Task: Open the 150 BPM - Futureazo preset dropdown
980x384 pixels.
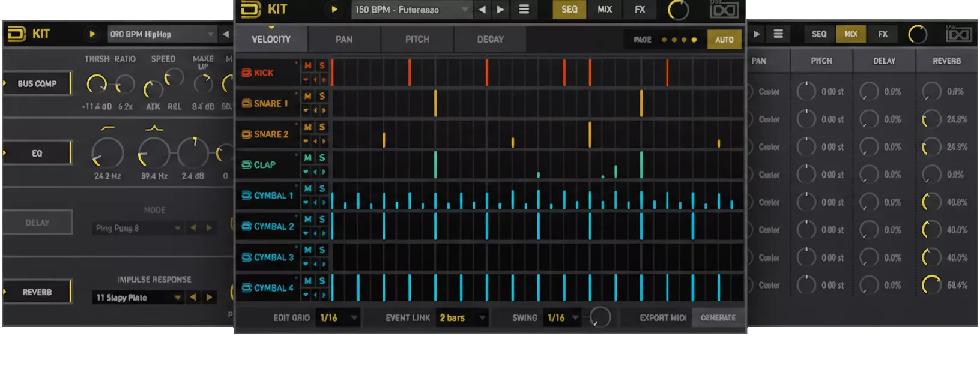Action: pos(411,10)
